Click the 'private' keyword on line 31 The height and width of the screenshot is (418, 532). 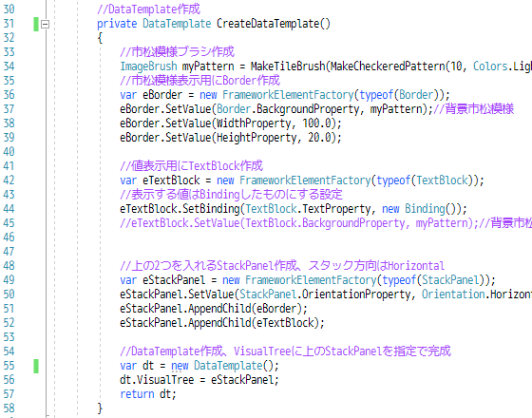point(117,24)
